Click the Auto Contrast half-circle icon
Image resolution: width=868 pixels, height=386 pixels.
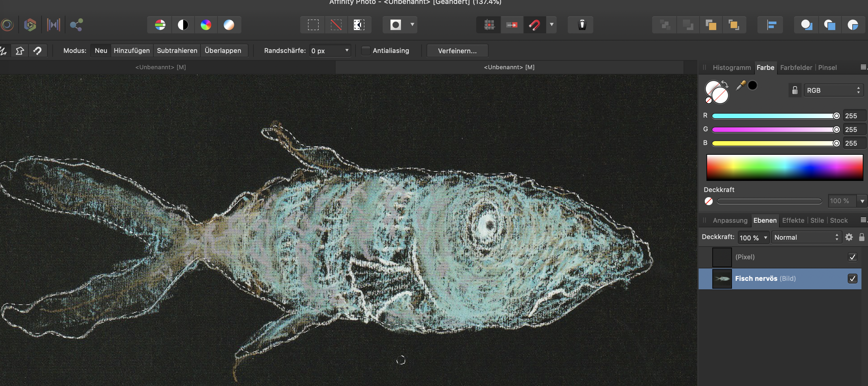click(183, 25)
